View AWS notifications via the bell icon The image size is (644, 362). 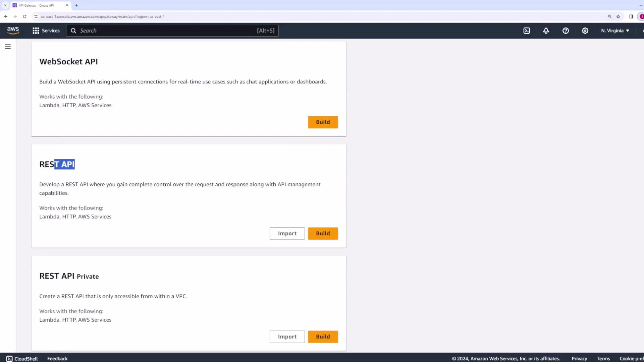[546, 31]
